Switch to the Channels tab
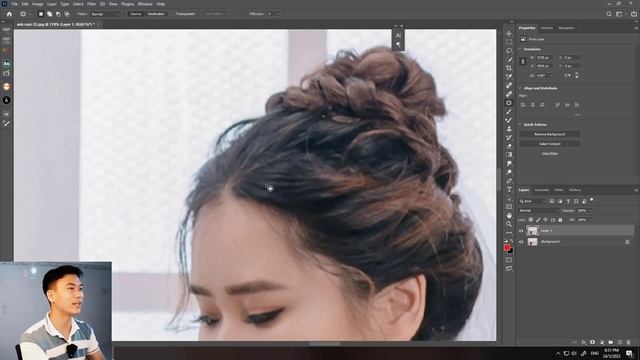The image size is (640, 360). click(542, 190)
